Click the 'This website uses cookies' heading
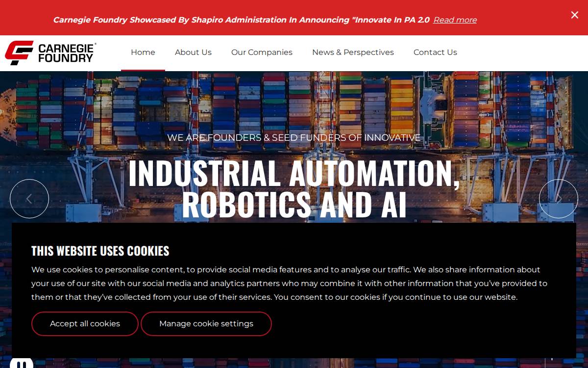Image resolution: width=588 pixels, height=368 pixels. click(100, 251)
